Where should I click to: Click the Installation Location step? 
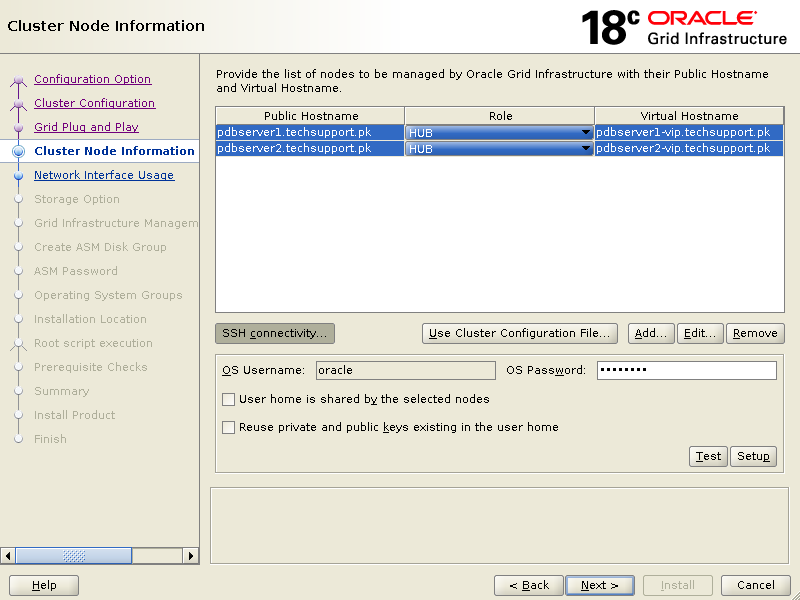(90, 319)
